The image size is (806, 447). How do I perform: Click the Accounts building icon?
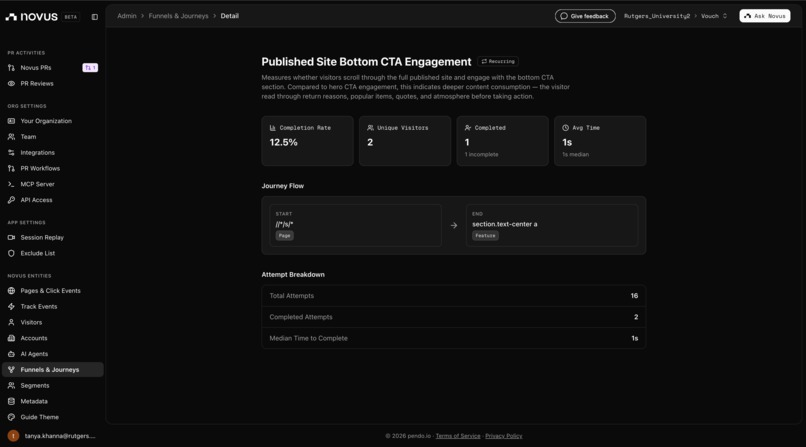click(x=11, y=339)
